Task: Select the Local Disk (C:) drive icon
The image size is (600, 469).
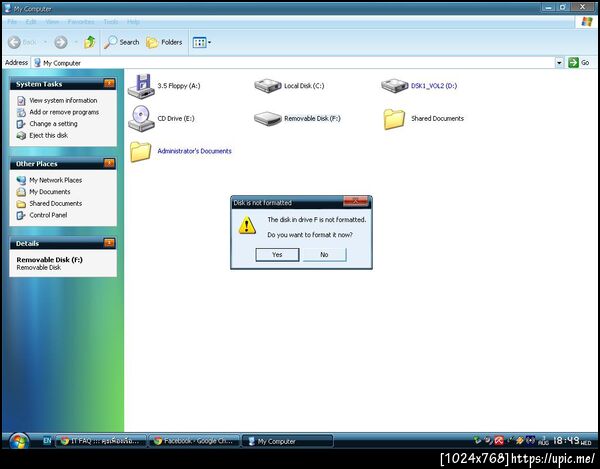Action: pos(268,85)
